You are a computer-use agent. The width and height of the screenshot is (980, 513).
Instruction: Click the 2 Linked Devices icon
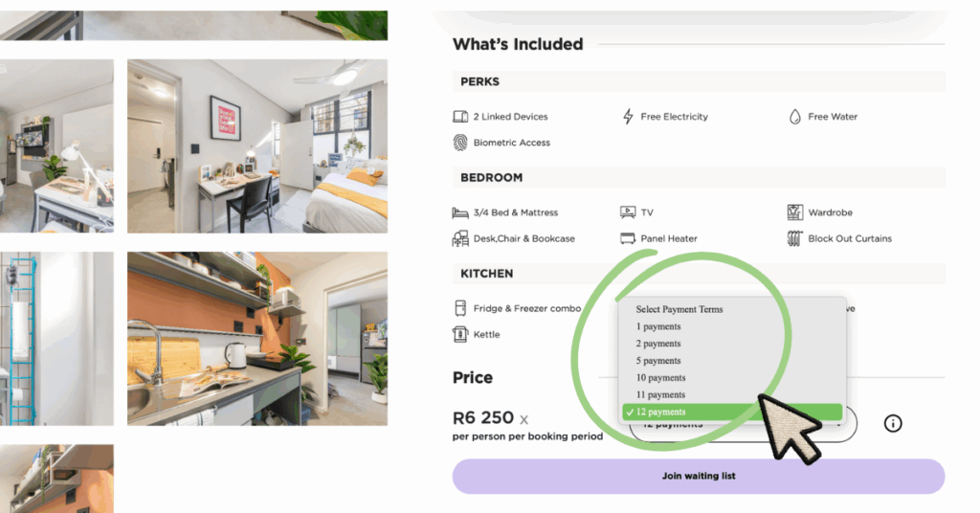[x=460, y=117]
